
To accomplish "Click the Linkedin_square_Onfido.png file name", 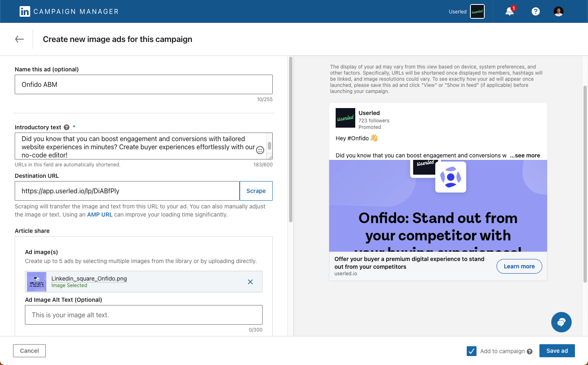I will [89, 279].
